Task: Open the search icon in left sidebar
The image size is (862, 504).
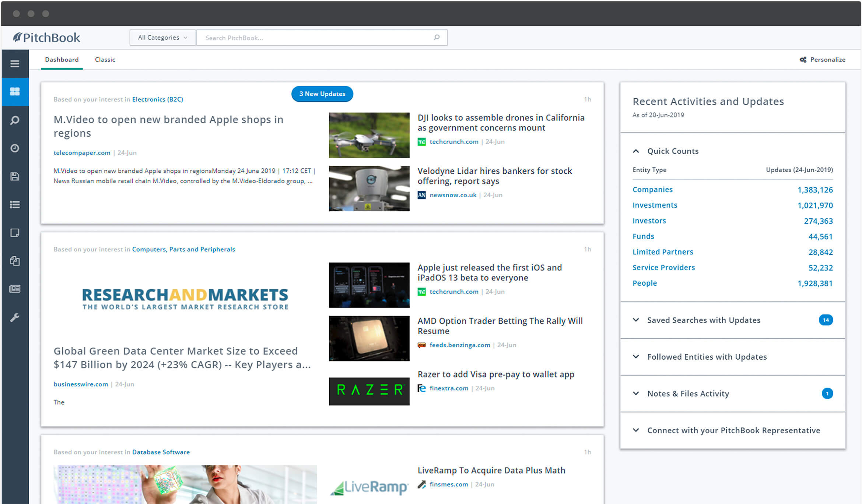Action: click(x=15, y=120)
